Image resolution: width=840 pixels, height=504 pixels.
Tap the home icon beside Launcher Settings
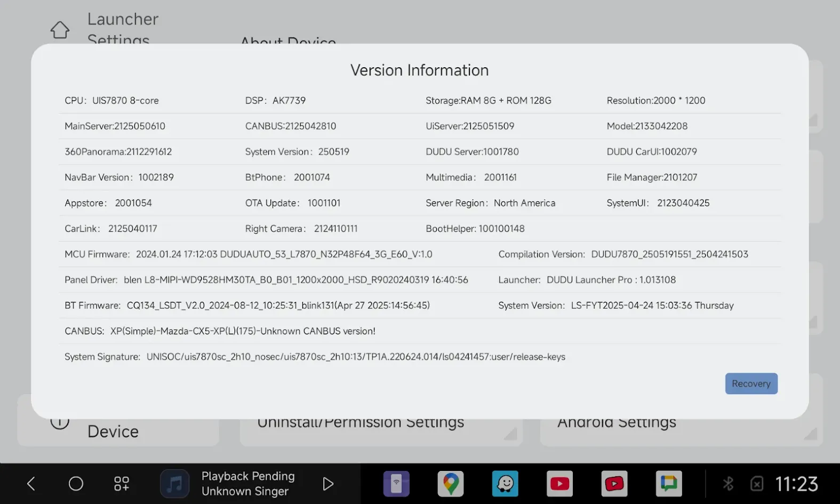(x=60, y=30)
